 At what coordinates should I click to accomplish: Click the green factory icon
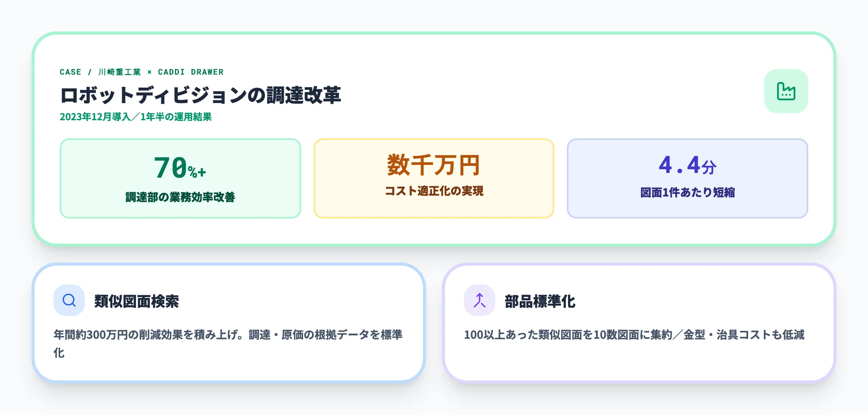(x=786, y=91)
